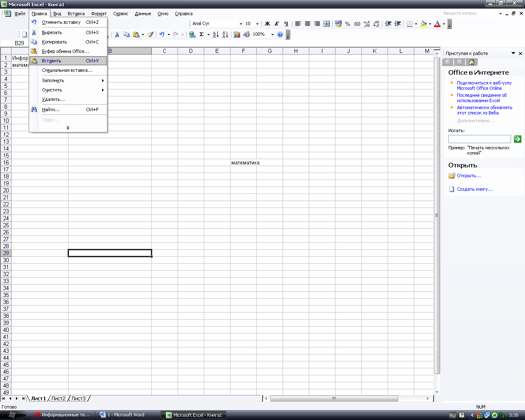Open the Chart Wizard icon
Image resolution: width=525 pixels, height=420 pixels.
click(x=237, y=34)
